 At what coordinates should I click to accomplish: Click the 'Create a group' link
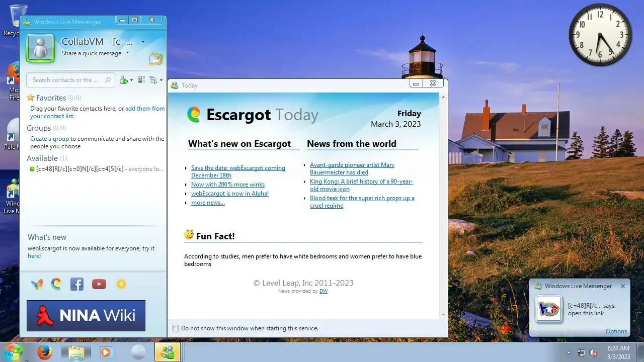click(x=49, y=139)
